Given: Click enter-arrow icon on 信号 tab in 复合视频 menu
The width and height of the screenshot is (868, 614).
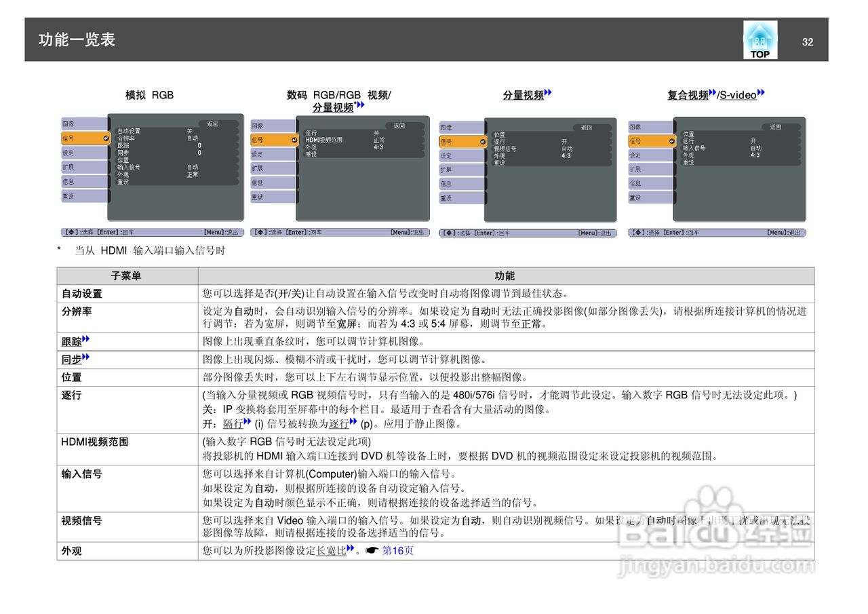Looking at the screenshot, I should click(672, 141).
